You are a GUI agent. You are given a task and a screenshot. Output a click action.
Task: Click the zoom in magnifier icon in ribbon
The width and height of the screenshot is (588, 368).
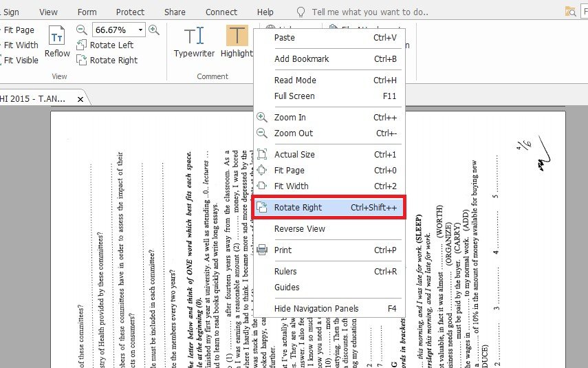click(154, 30)
